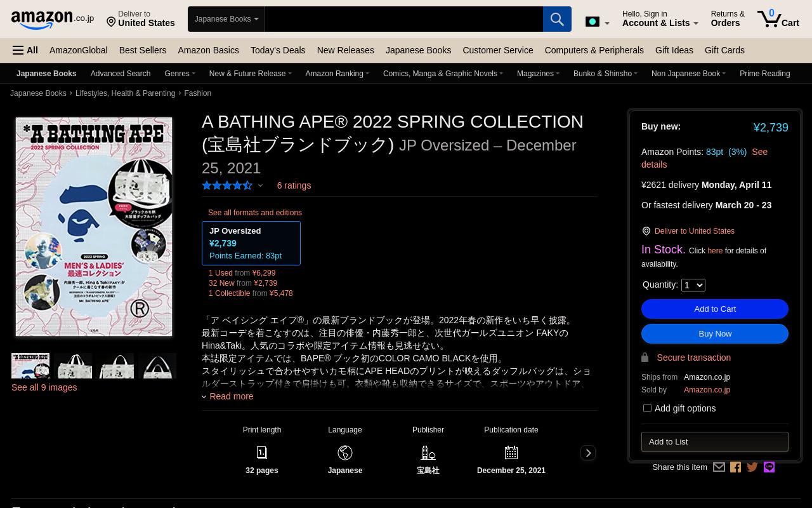
Task: Click the Amazon.co.jp logo
Action: (53, 20)
